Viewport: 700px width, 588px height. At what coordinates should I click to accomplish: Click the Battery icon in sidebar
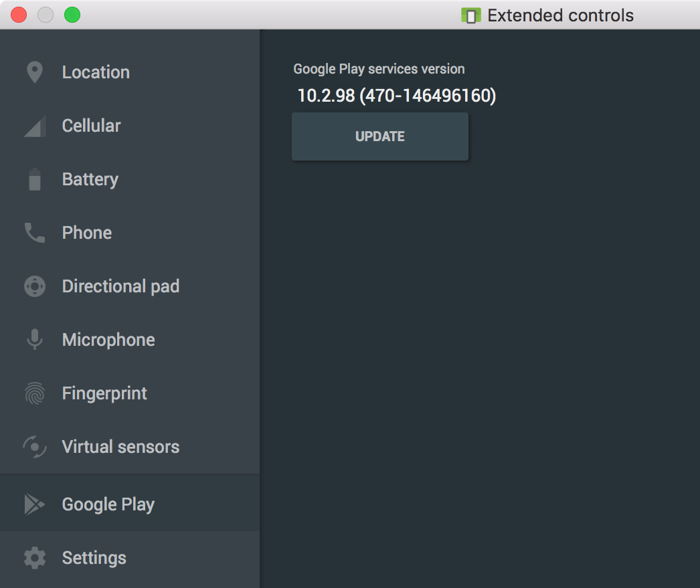pos(35,179)
